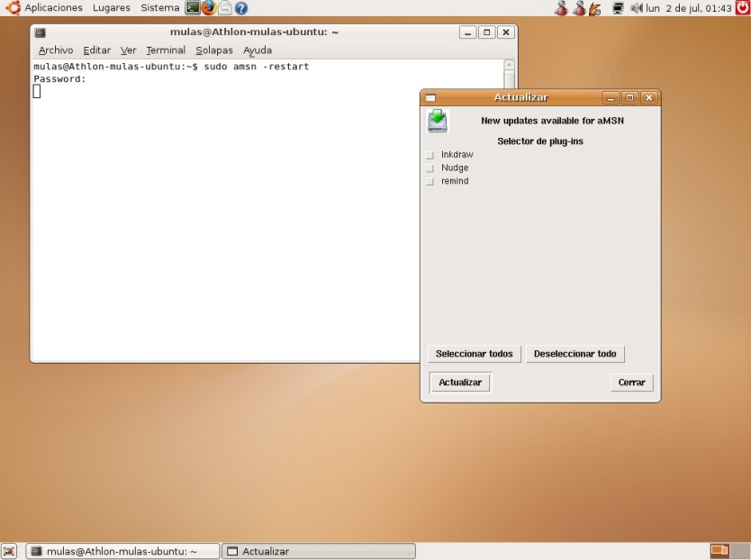Open the Lugares menu in top panel

coord(111,8)
